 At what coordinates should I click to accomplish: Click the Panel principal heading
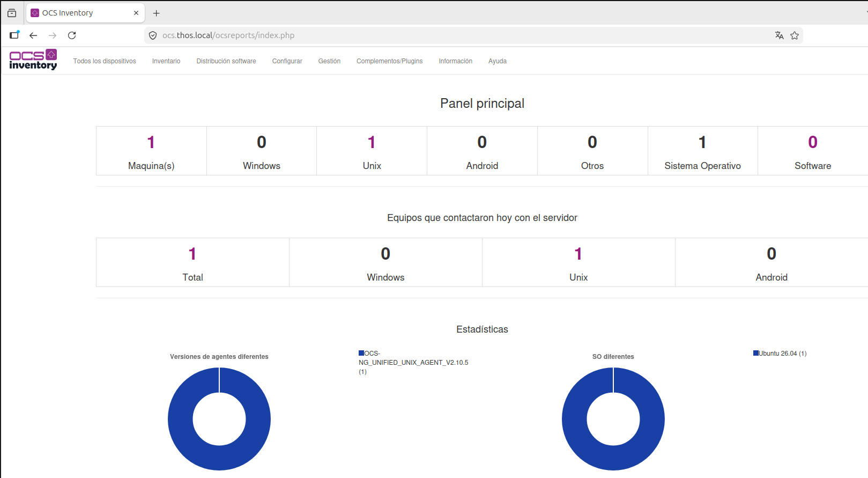[x=482, y=104]
